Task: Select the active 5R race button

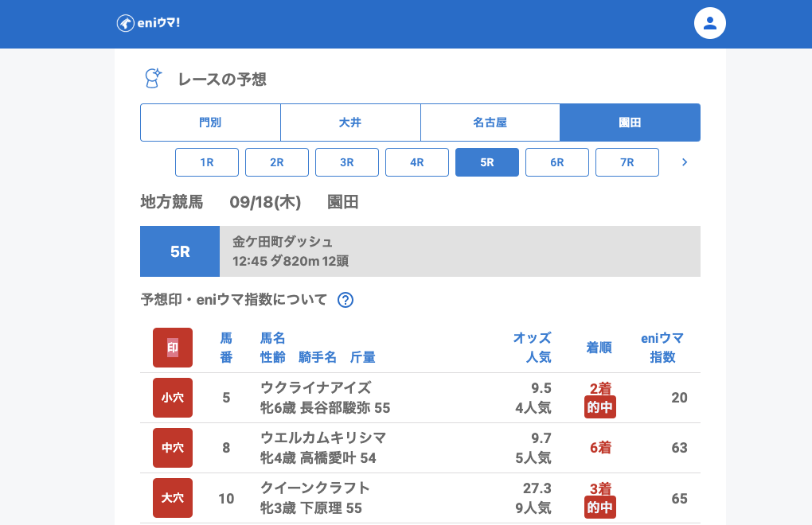Action: 487,162
